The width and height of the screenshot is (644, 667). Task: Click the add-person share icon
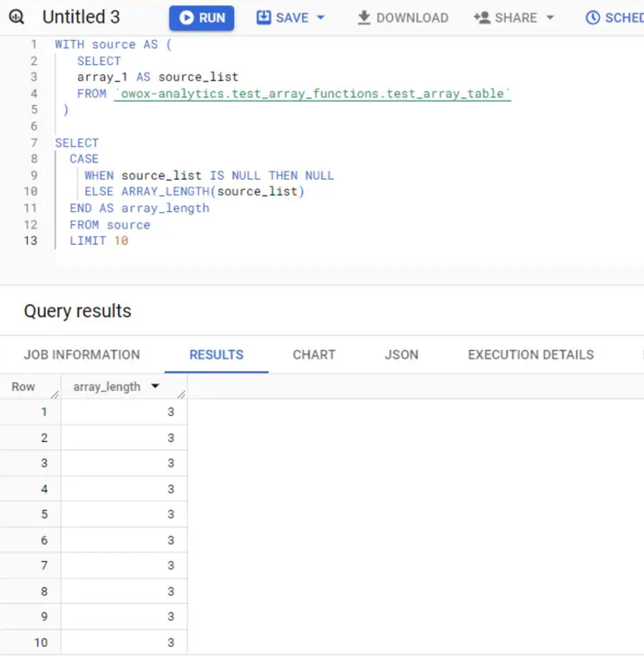coord(482,18)
